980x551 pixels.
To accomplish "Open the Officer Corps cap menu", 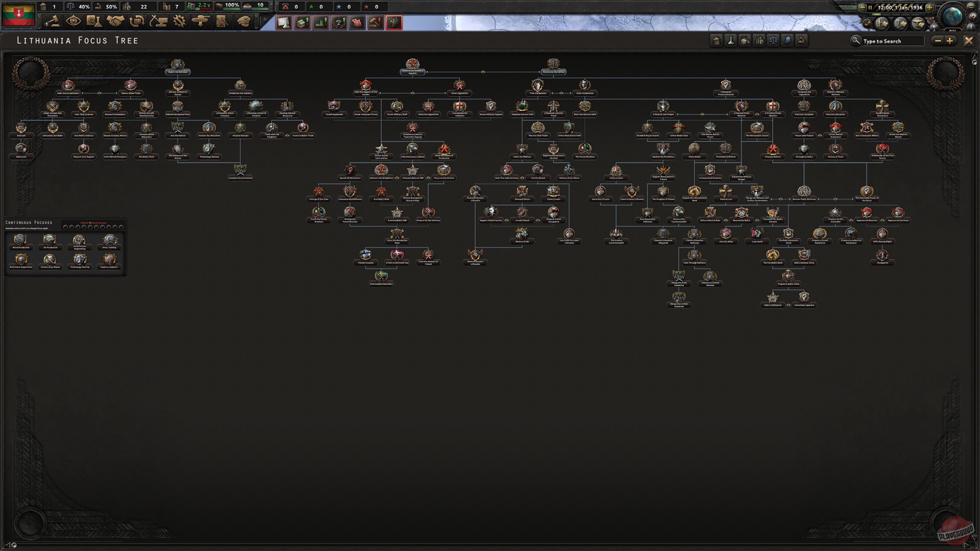I will [244, 21].
